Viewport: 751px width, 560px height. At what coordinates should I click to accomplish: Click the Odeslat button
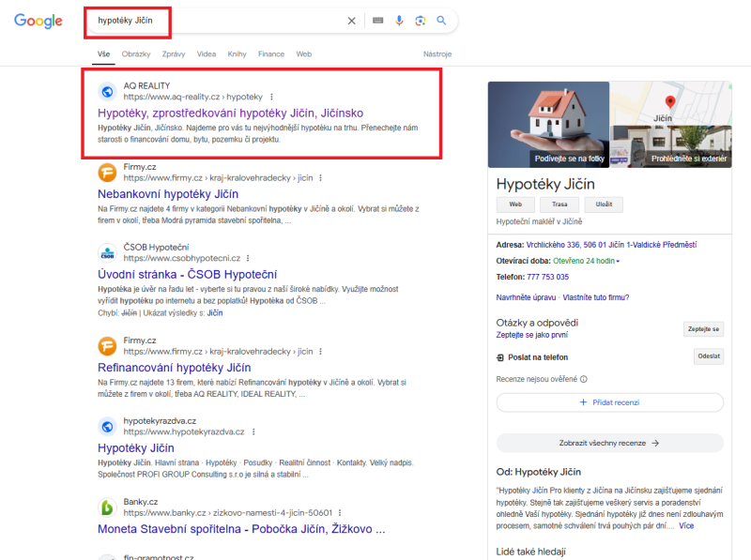pos(709,356)
